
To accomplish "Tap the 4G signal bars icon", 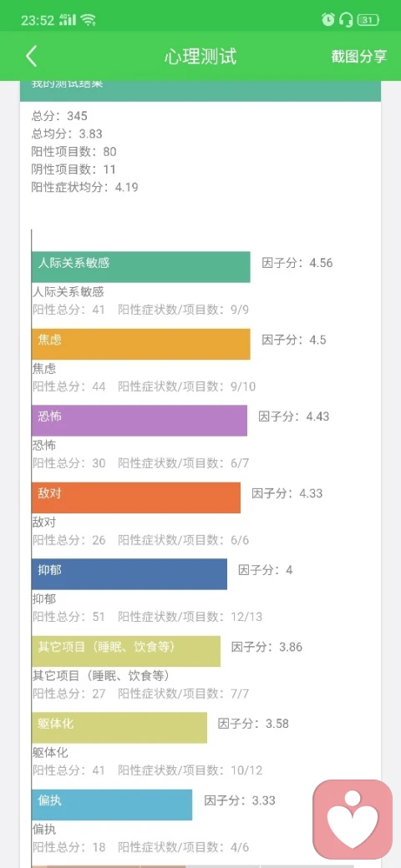I will pyautogui.click(x=67, y=21).
